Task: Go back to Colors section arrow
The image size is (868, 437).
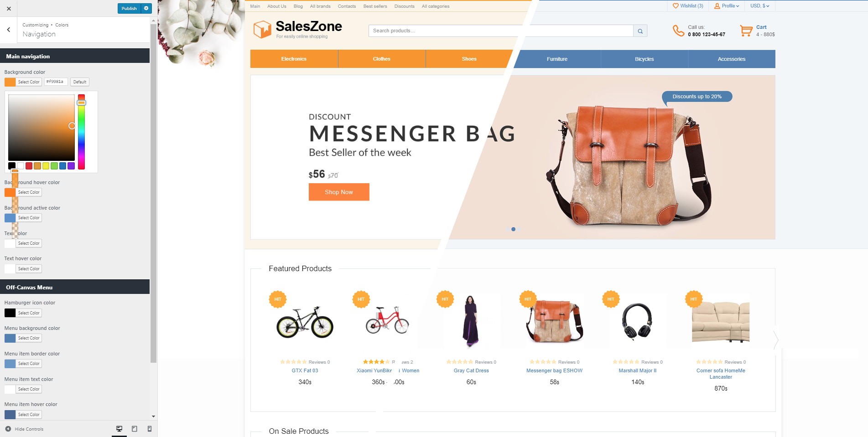Action: click(9, 30)
